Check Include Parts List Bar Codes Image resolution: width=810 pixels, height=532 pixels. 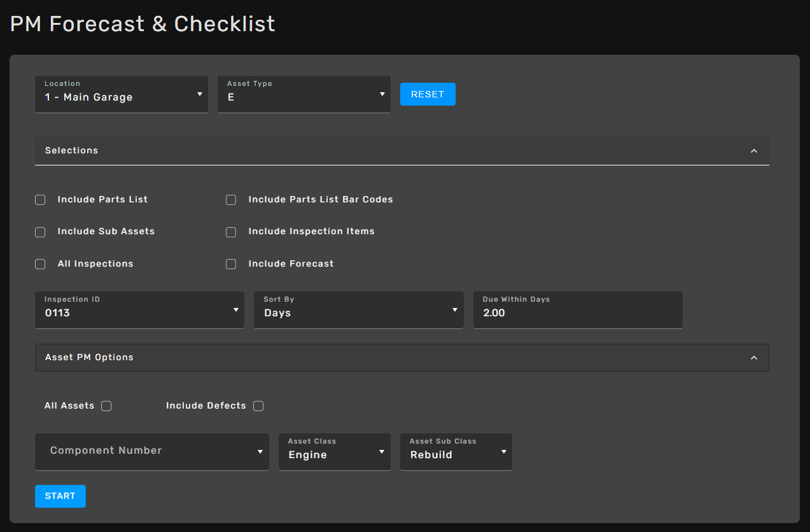pos(231,200)
